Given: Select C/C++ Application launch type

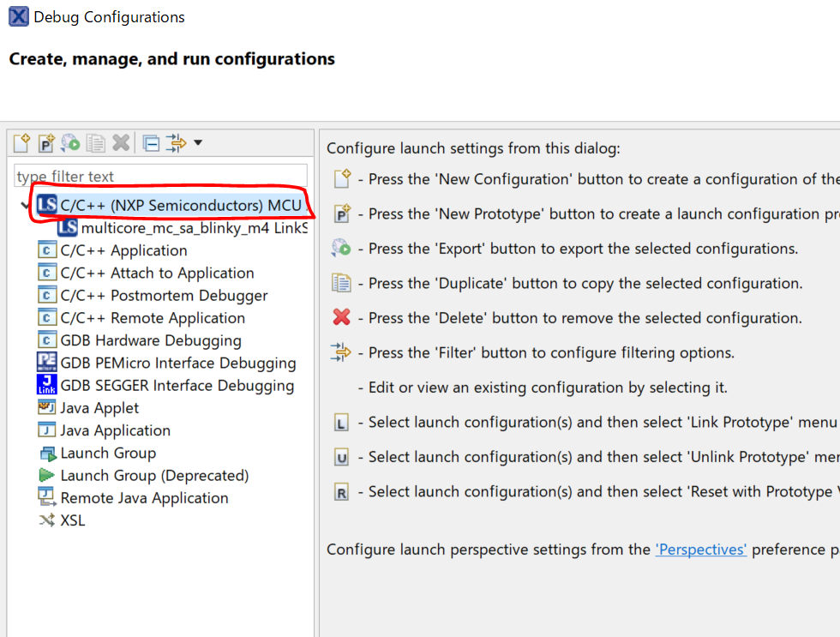Looking at the screenshot, I should (123, 250).
